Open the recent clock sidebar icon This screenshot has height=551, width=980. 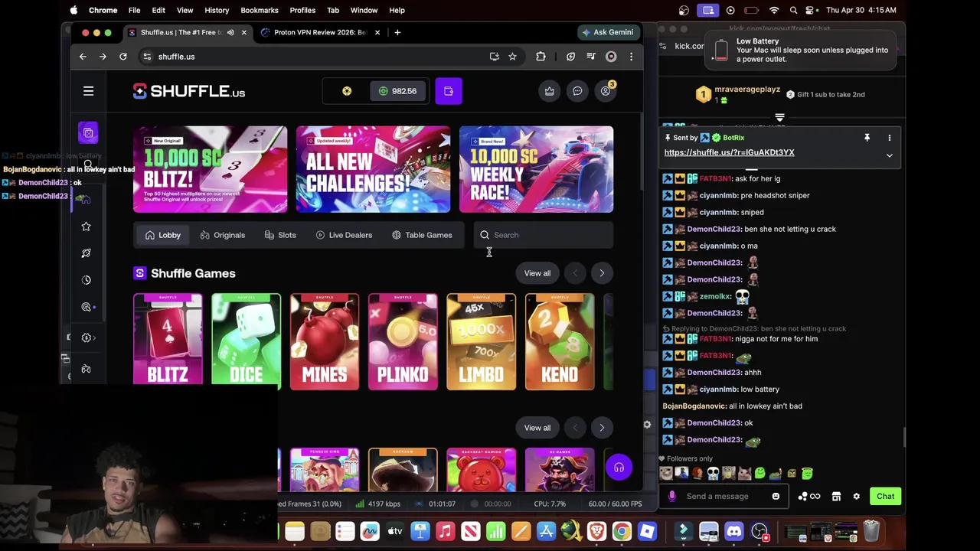point(86,279)
